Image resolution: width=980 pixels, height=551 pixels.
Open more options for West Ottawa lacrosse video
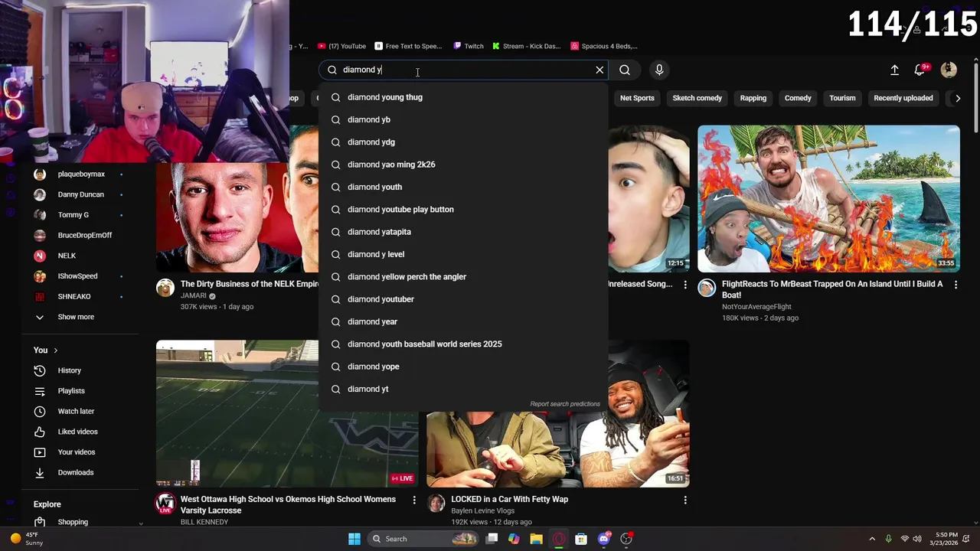click(x=414, y=500)
